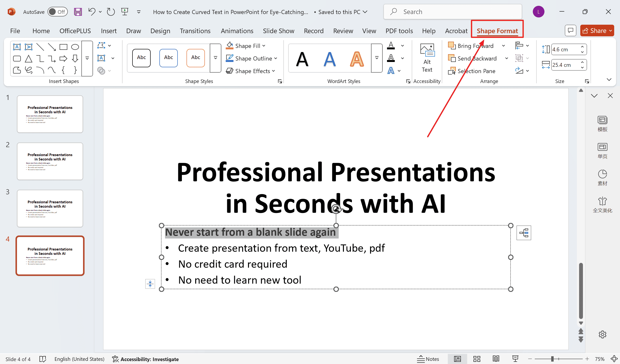Apply orange WordArt A style
The height and width of the screenshot is (364, 620).
pyautogui.click(x=357, y=59)
